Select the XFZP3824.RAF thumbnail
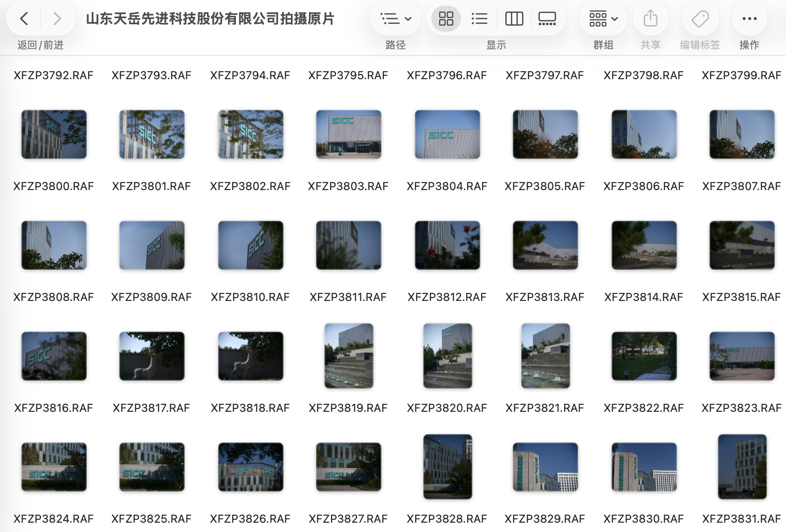786x532 pixels. coord(54,467)
